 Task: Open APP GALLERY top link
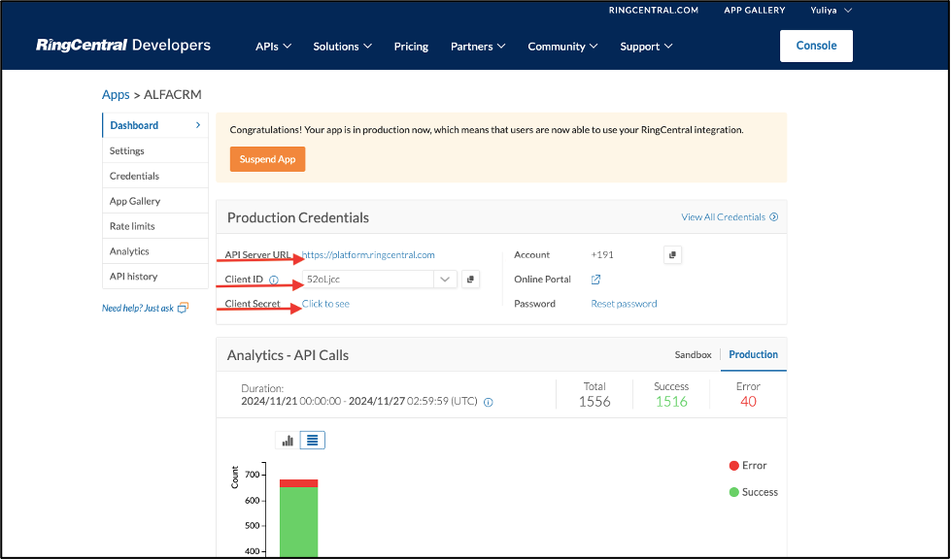pyautogui.click(x=755, y=11)
